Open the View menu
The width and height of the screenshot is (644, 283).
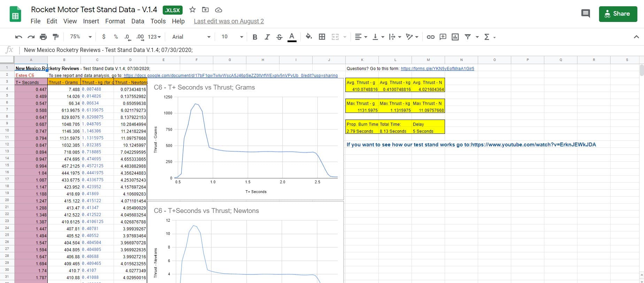[x=70, y=21]
